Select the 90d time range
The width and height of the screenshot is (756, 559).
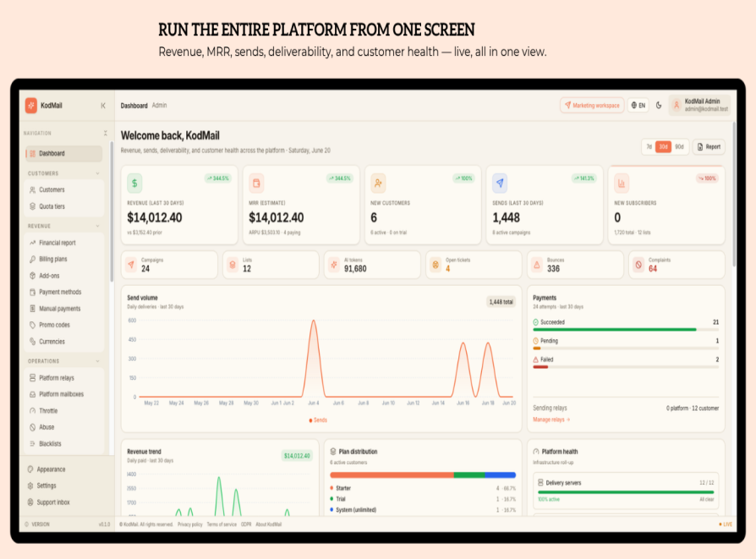[679, 146]
